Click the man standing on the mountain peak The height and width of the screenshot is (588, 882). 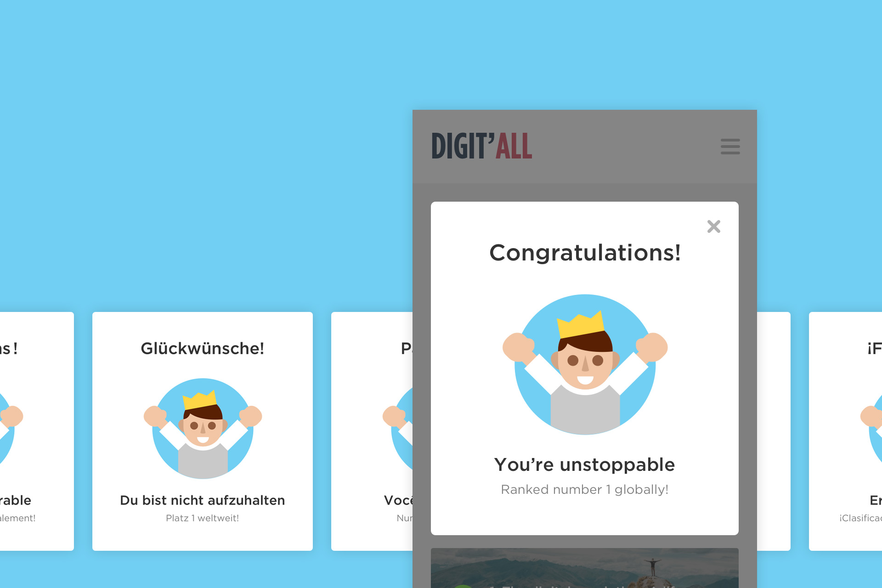(652, 567)
